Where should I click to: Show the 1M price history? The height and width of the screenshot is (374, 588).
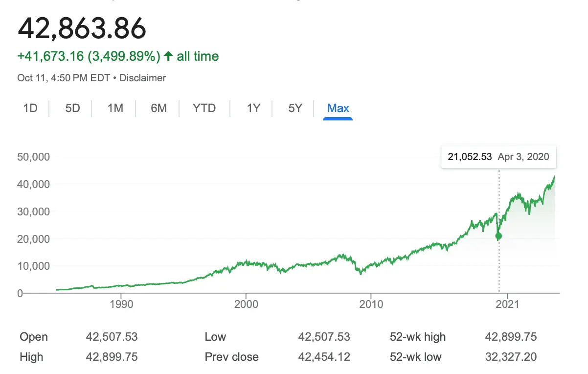(115, 108)
